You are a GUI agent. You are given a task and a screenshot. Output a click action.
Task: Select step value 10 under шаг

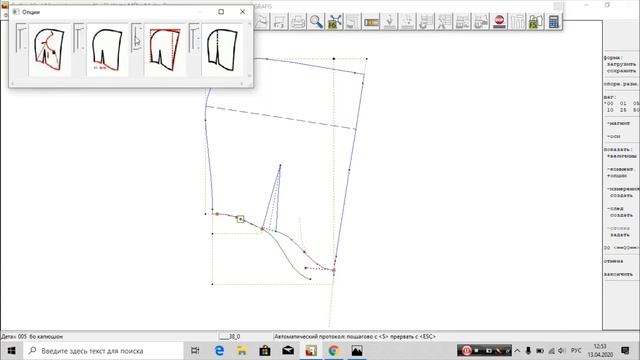pyautogui.click(x=610, y=110)
